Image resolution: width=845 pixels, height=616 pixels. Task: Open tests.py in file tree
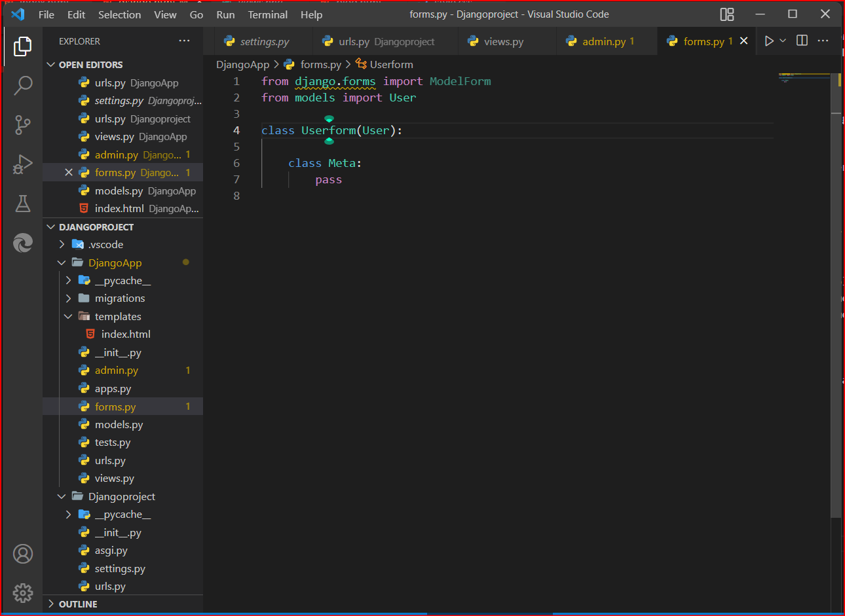pos(122,443)
